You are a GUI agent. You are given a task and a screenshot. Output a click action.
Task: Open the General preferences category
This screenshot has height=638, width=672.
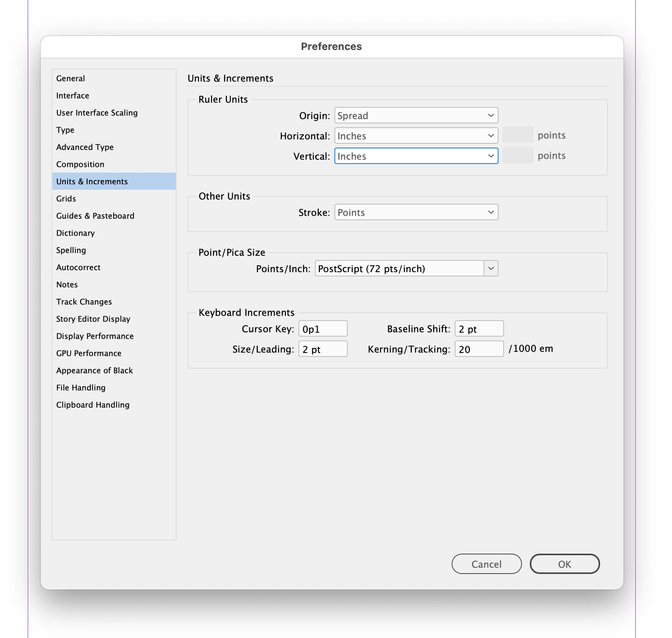tap(114, 78)
